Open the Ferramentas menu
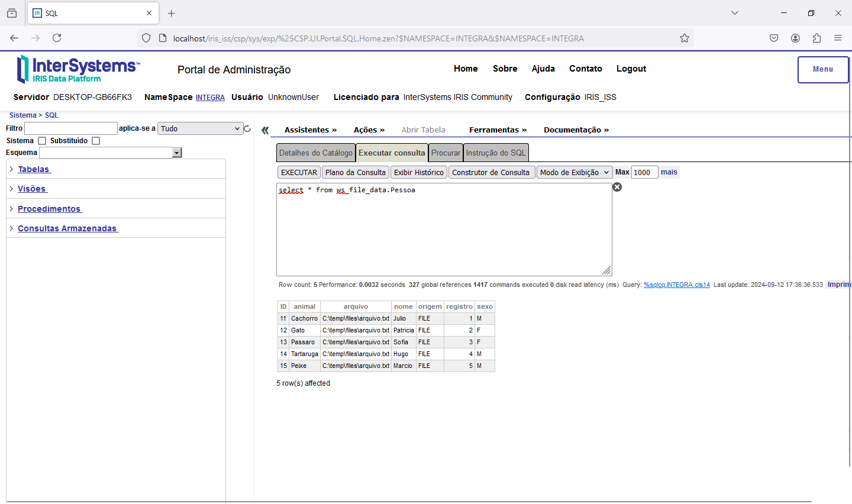The width and height of the screenshot is (852, 504). click(x=498, y=130)
